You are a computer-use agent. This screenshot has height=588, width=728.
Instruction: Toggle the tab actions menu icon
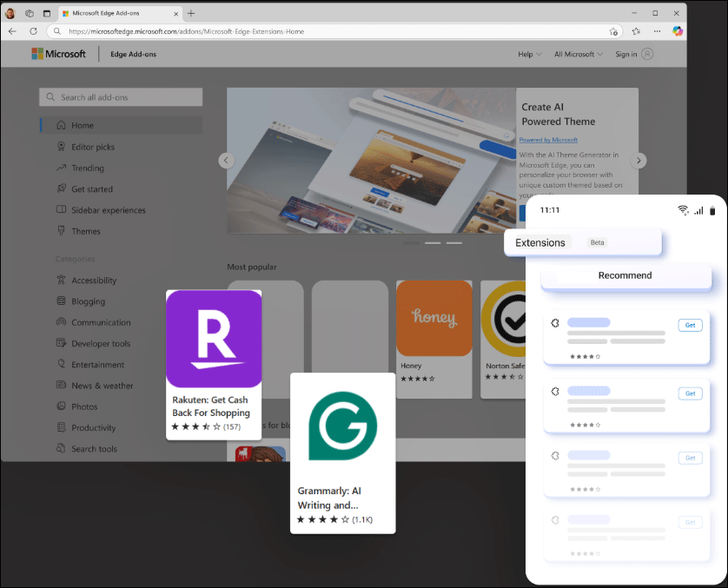pyautogui.click(x=46, y=13)
